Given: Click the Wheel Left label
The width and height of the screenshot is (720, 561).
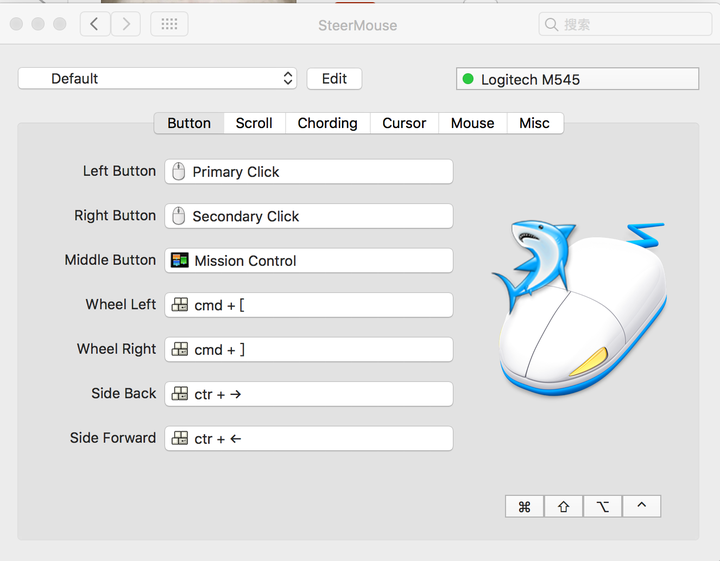Looking at the screenshot, I should point(121,304).
